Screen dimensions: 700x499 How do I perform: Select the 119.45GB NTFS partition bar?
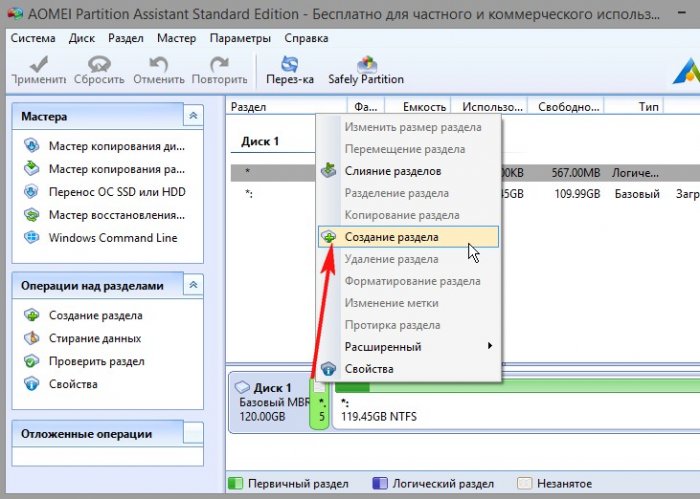pos(517,404)
